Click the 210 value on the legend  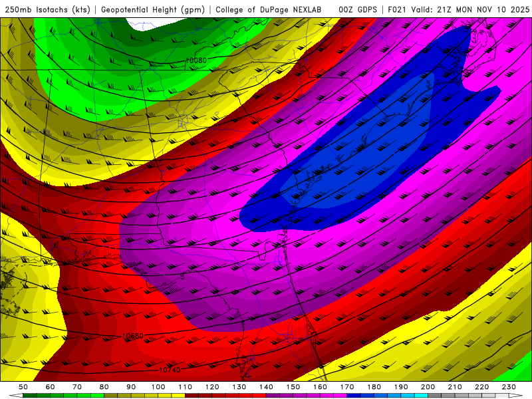point(455,387)
